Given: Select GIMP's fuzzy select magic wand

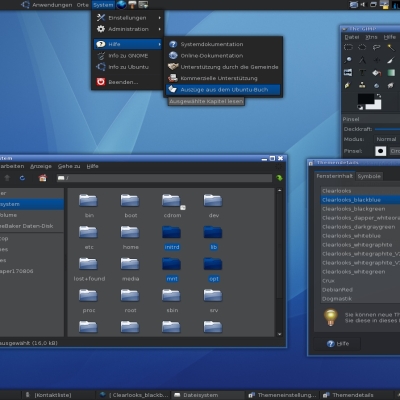Looking at the screenshot, I should point(391,47).
